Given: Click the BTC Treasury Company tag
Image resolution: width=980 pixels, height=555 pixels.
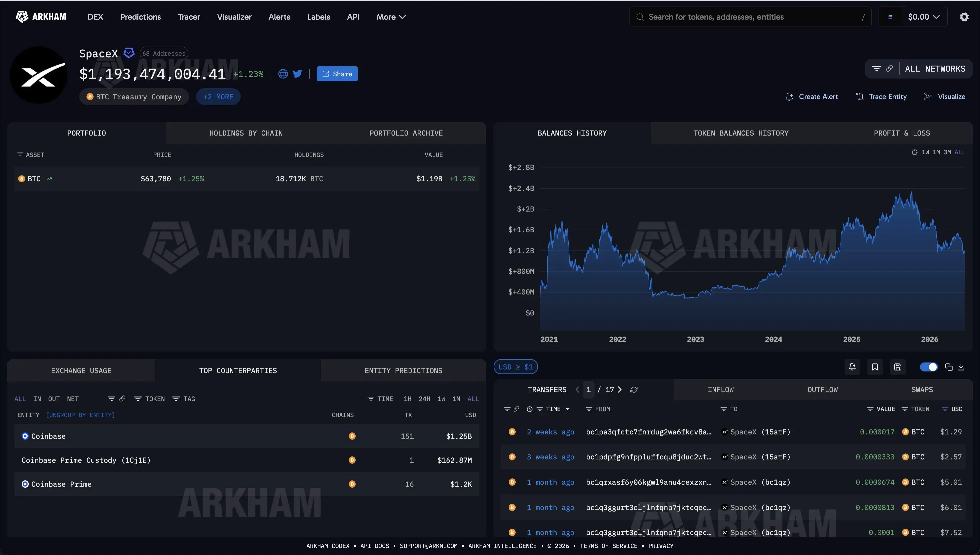Looking at the screenshot, I should pos(134,97).
